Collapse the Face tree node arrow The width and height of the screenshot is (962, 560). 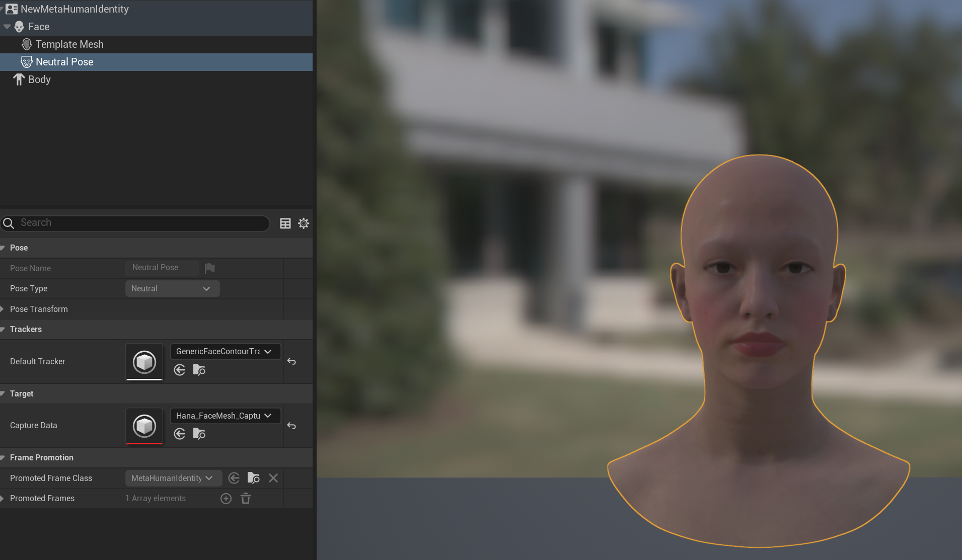(7, 27)
